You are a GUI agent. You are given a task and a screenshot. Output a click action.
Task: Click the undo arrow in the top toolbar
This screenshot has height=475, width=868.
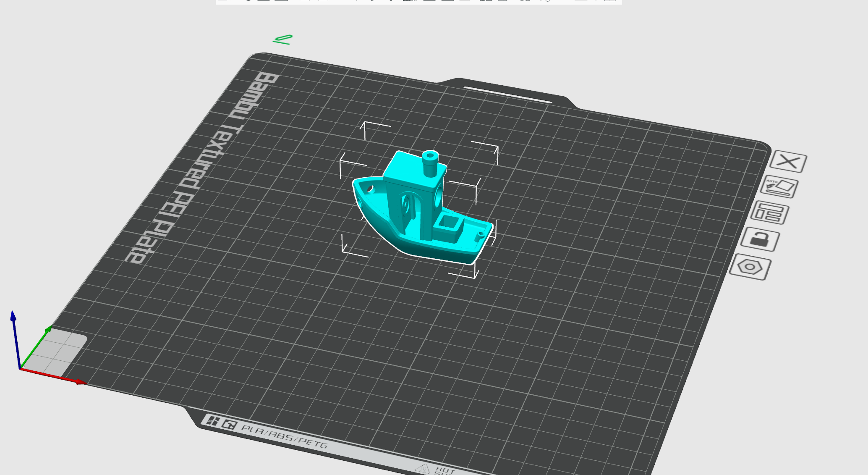pyautogui.click(x=248, y=3)
